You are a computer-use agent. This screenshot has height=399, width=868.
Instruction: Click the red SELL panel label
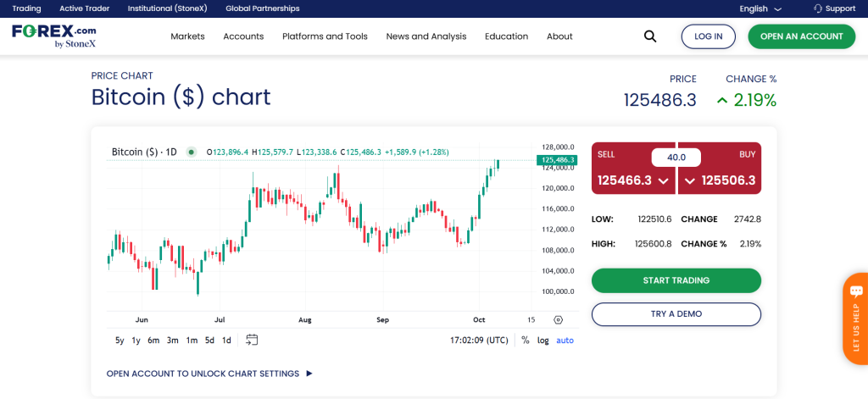[x=606, y=155]
